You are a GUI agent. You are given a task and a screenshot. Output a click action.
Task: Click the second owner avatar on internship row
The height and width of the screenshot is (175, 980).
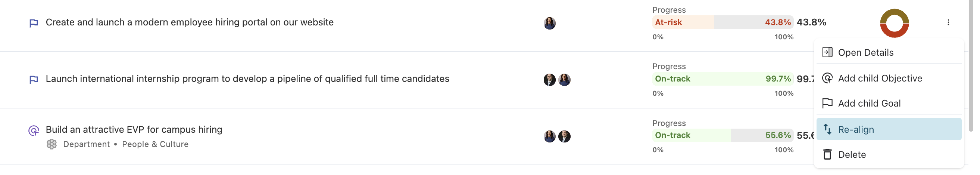(564, 80)
